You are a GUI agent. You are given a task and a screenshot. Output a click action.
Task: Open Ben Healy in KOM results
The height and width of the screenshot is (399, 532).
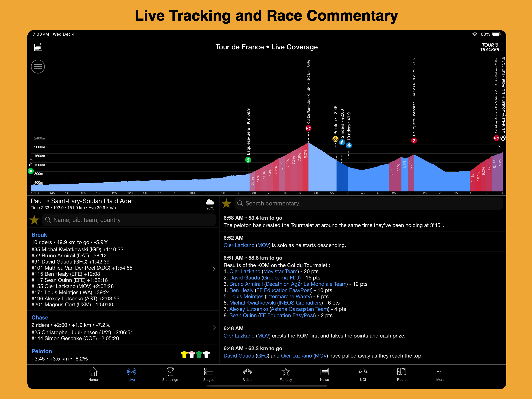pos(241,290)
